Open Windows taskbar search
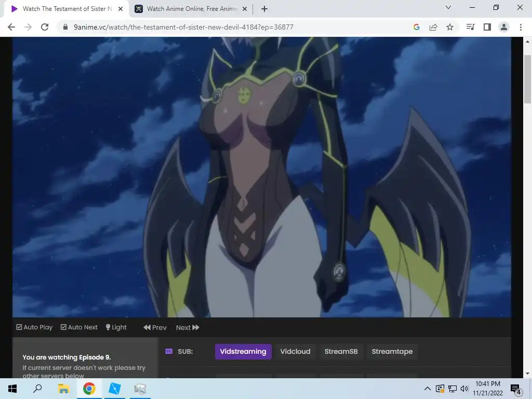Screen dimensions: 532x399 click(x=37, y=389)
